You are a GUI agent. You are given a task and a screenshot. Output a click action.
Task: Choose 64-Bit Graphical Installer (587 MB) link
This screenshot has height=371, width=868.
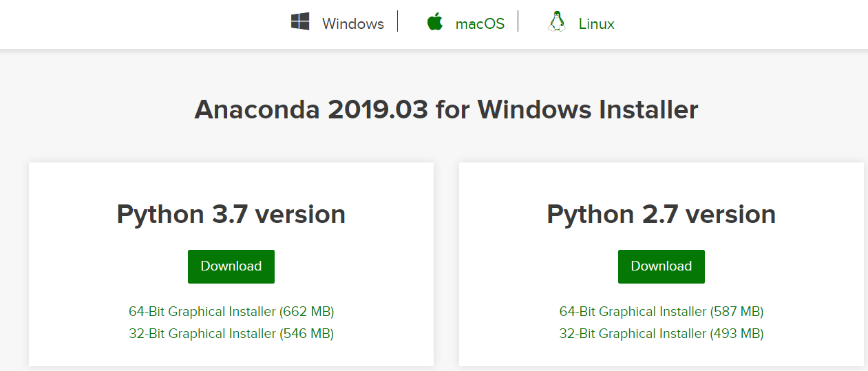[661, 312]
